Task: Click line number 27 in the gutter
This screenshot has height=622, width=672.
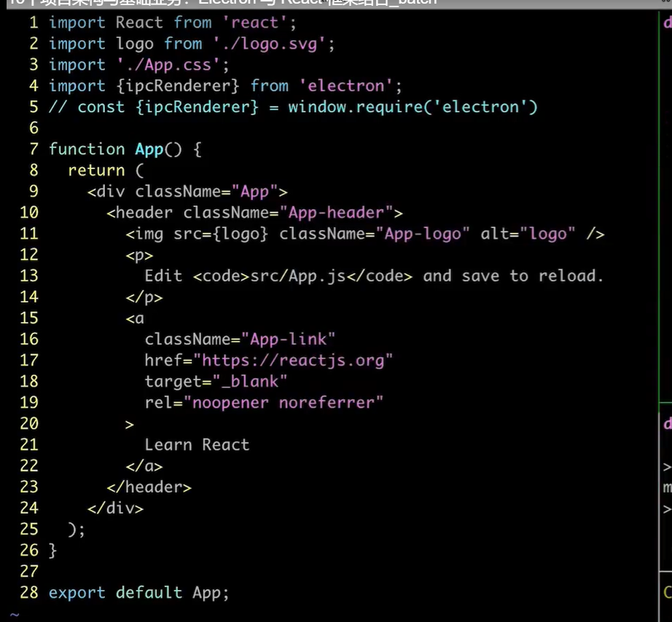Action: [x=29, y=572]
